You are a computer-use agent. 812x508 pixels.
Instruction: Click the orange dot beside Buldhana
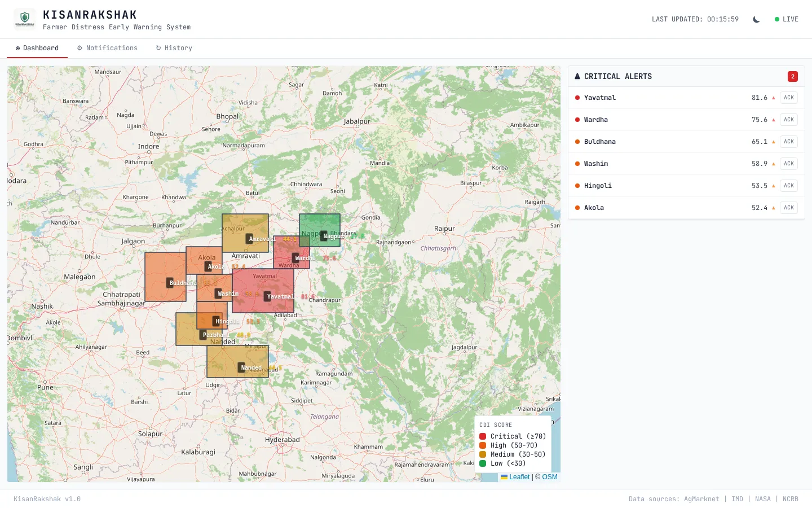point(577,142)
